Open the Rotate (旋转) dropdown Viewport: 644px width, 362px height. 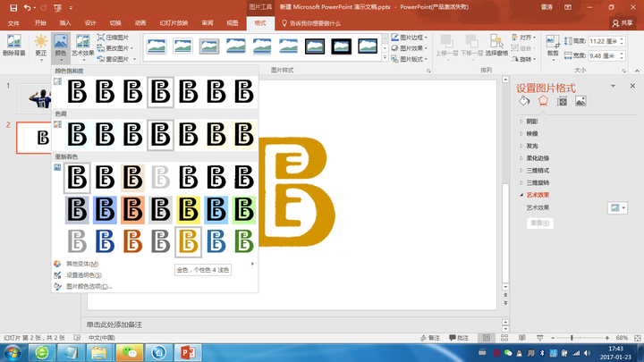[524, 59]
